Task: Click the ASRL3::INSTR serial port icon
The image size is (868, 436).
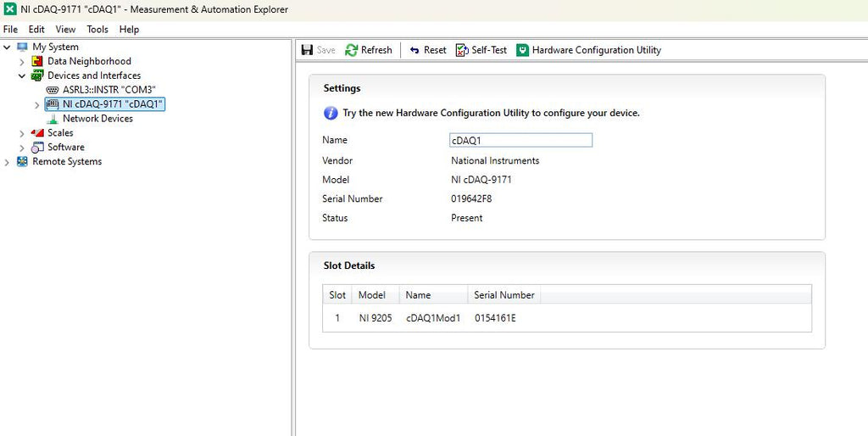Action: tap(53, 90)
